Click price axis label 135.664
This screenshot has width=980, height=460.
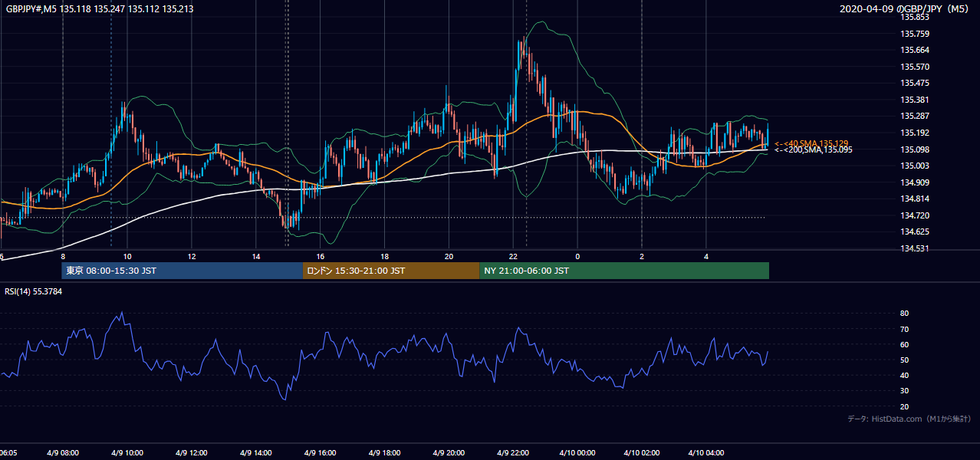tap(915, 50)
